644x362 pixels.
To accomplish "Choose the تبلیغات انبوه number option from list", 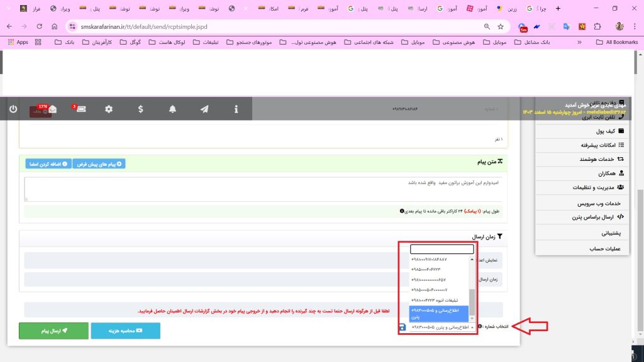I will pyautogui.click(x=441, y=300).
